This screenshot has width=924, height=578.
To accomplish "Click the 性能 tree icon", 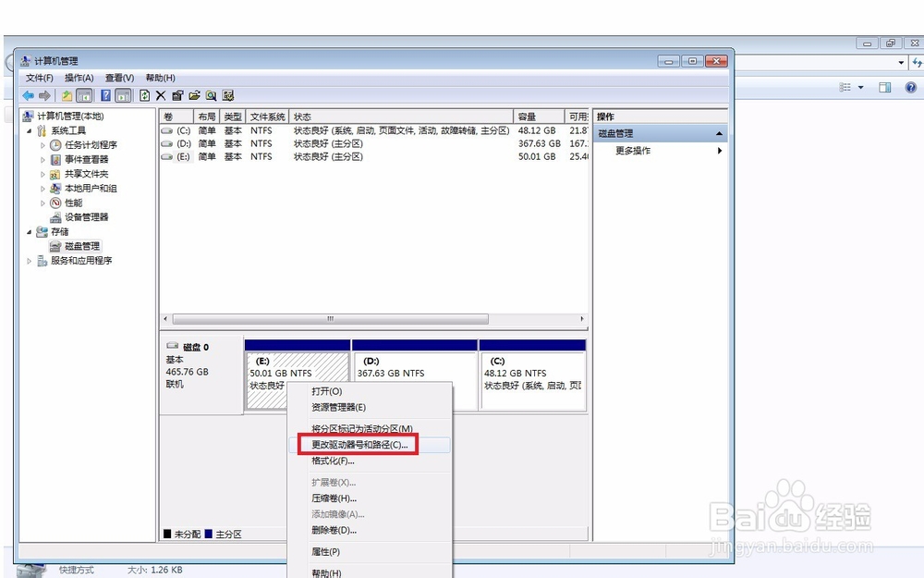I will [56, 203].
